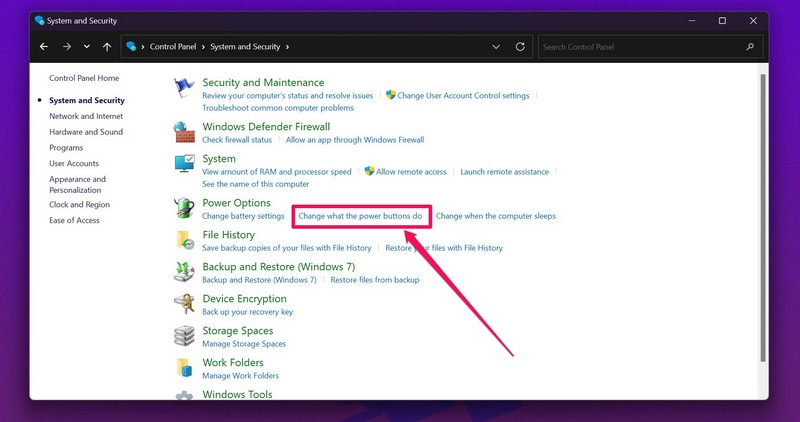Click the Search Control Panel field
Viewport: 800px width, 422px height.
(x=640, y=47)
